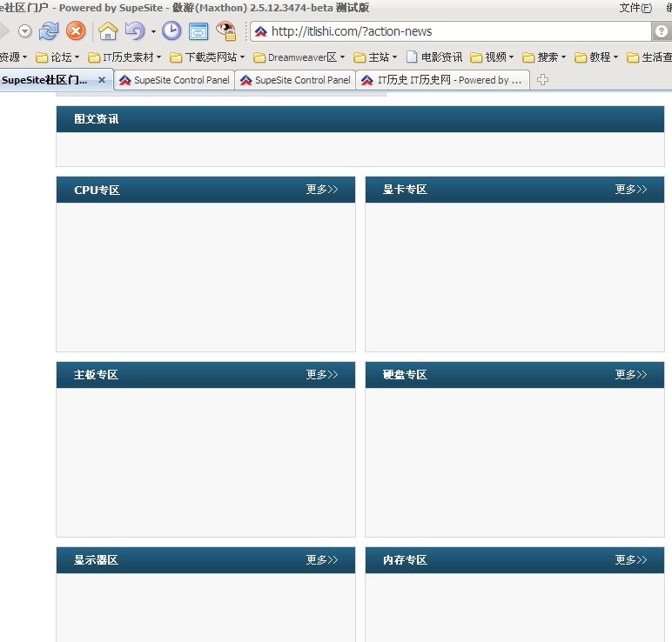This screenshot has height=642, width=672.
Task: Close the SupeSite社区门 tab
Action: coord(102,80)
